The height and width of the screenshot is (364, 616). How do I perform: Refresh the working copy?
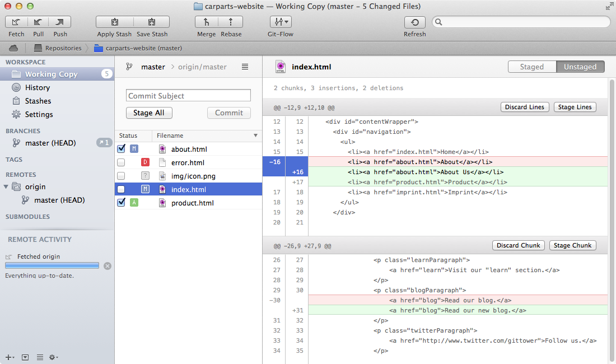[415, 22]
